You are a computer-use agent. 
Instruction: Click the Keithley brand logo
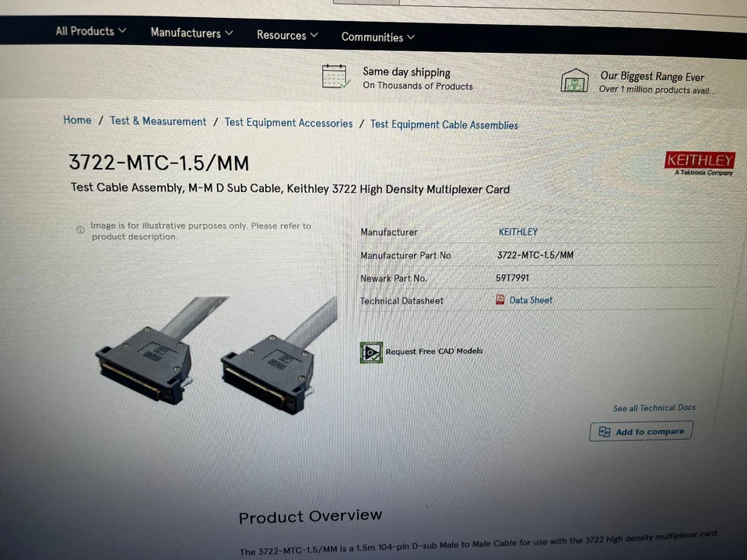tap(700, 163)
